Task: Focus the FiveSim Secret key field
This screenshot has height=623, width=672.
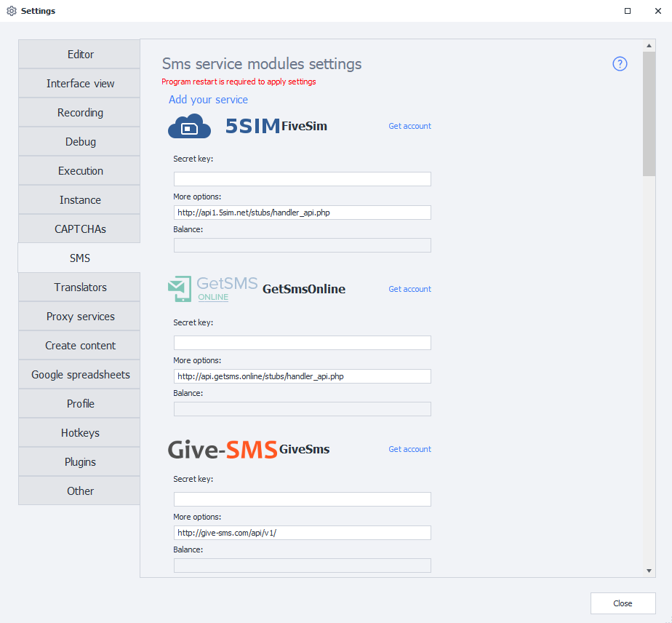Action: [302, 179]
